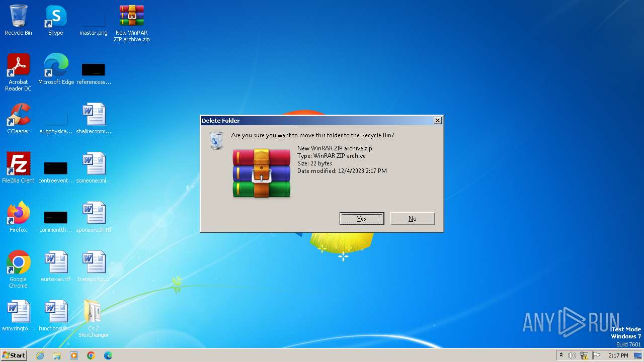Open Windows Media Player from taskbar

74,355
